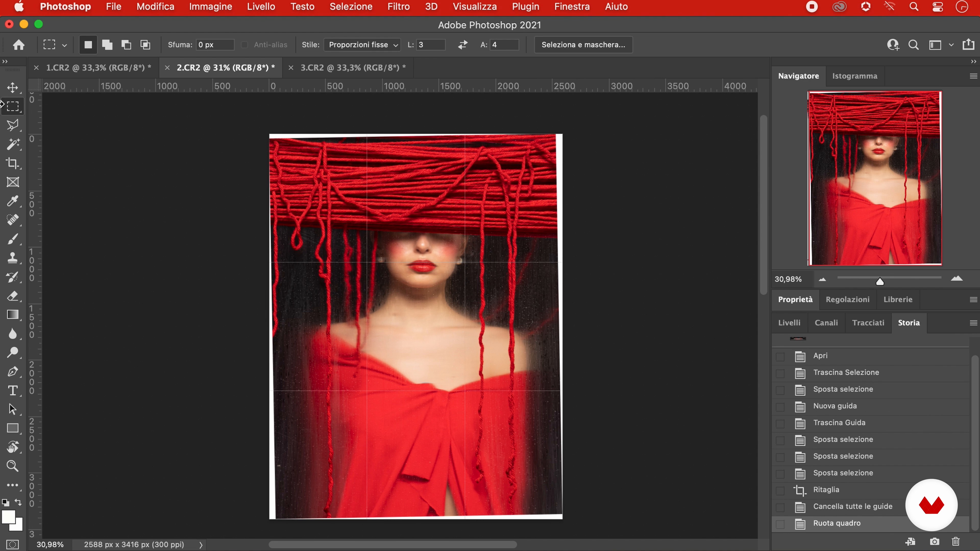Screen dimensions: 980x551
Task: Select the Zoom tool
Action: click(13, 466)
